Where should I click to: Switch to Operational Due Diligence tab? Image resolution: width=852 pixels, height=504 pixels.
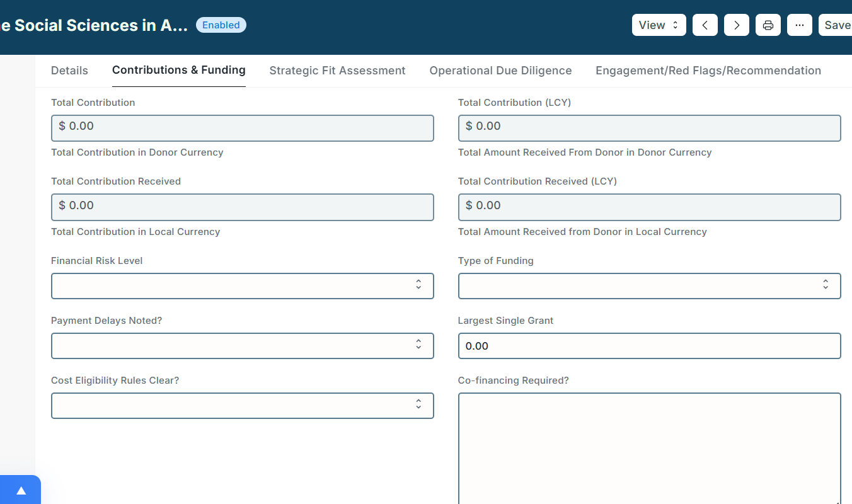pyautogui.click(x=500, y=71)
